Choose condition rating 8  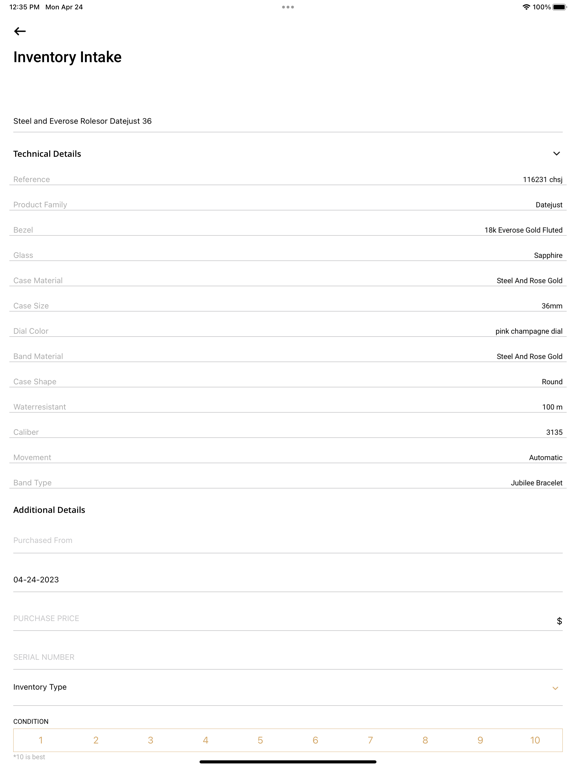[x=425, y=740]
